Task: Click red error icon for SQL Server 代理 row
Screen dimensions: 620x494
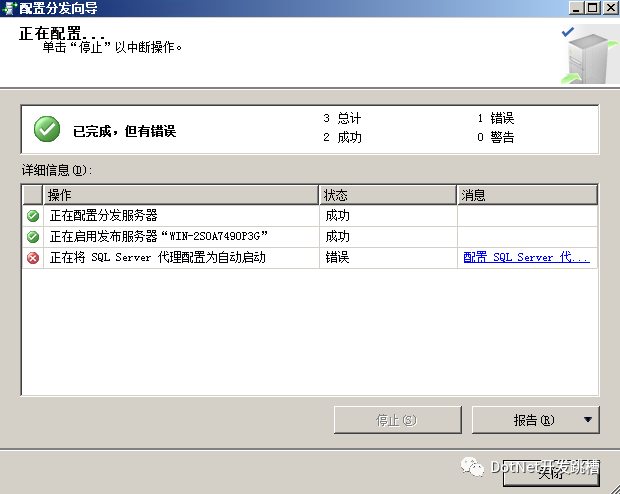Action: (x=33, y=258)
